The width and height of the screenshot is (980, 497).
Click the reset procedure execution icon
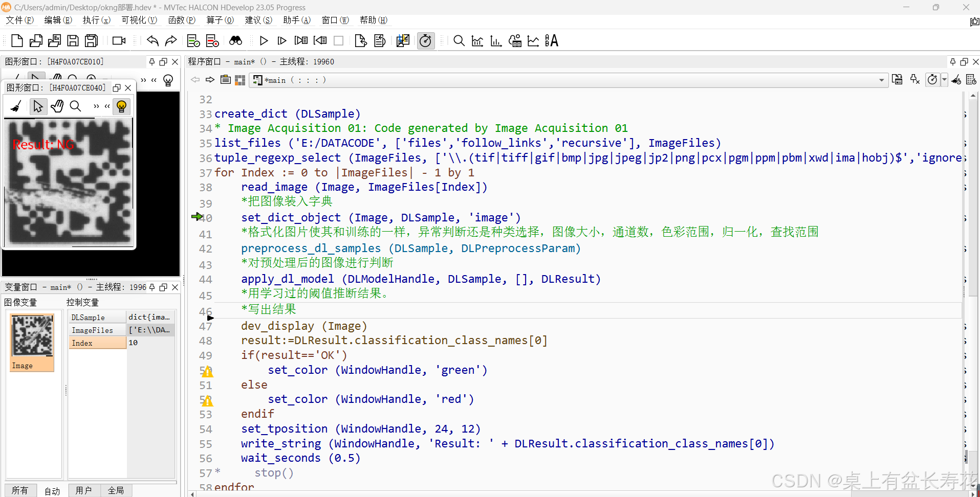(x=380, y=41)
